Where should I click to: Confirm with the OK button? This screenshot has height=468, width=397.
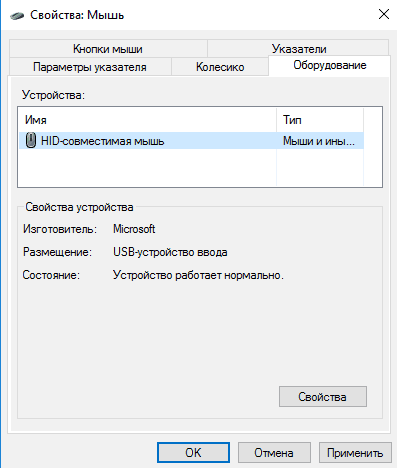pos(193,452)
